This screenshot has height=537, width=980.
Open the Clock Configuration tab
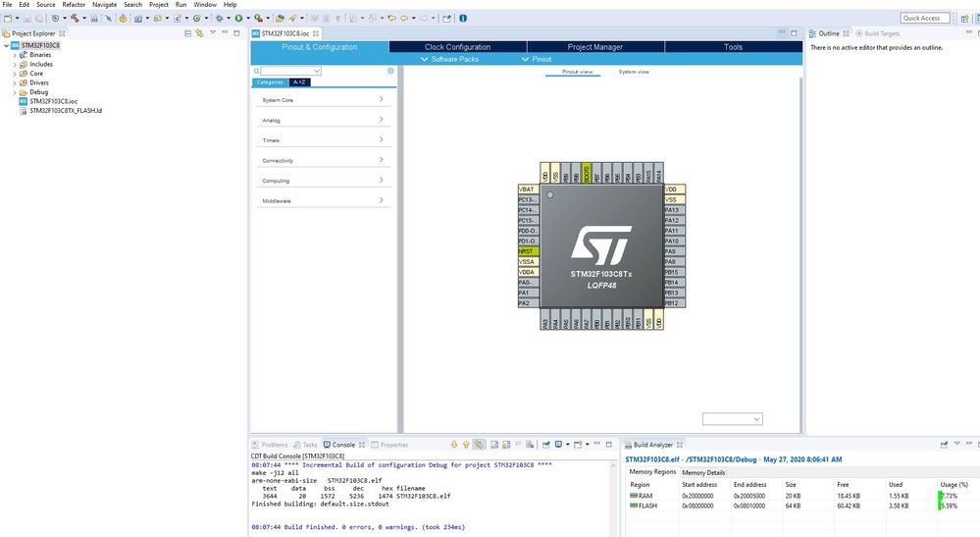click(x=457, y=46)
